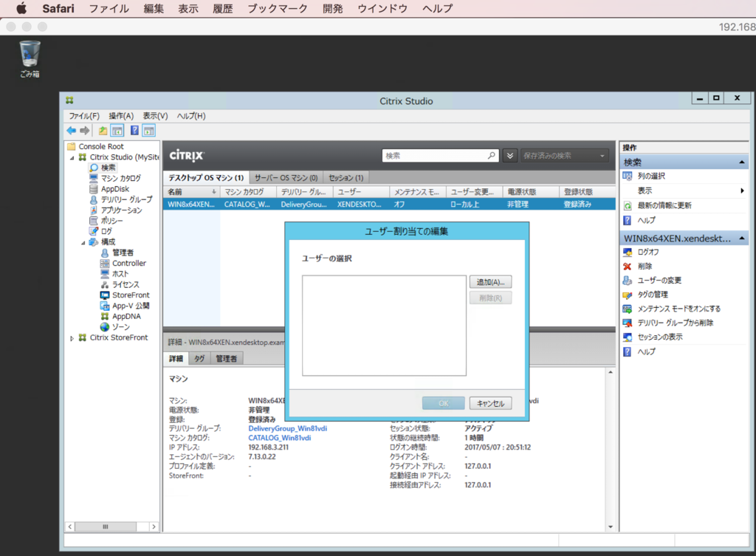Click CATALOG_Win81vdi link

(x=279, y=438)
